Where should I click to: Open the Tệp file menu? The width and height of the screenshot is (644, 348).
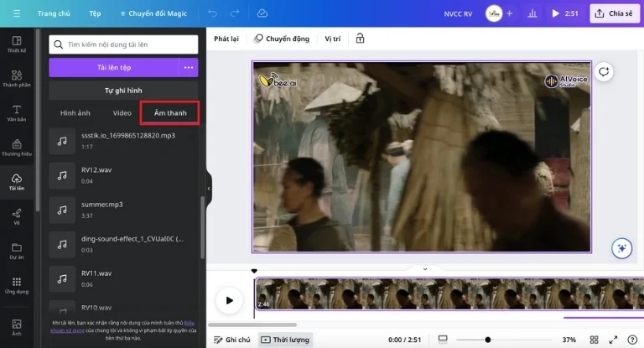tap(95, 13)
